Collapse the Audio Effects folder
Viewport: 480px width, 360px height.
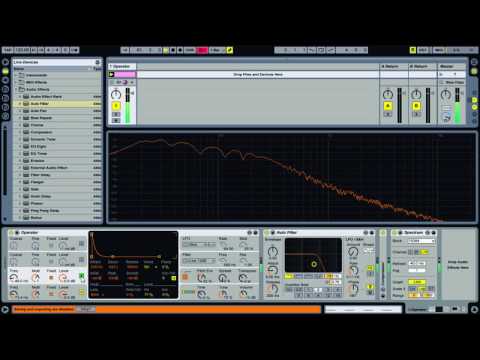[x=16, y=89]
